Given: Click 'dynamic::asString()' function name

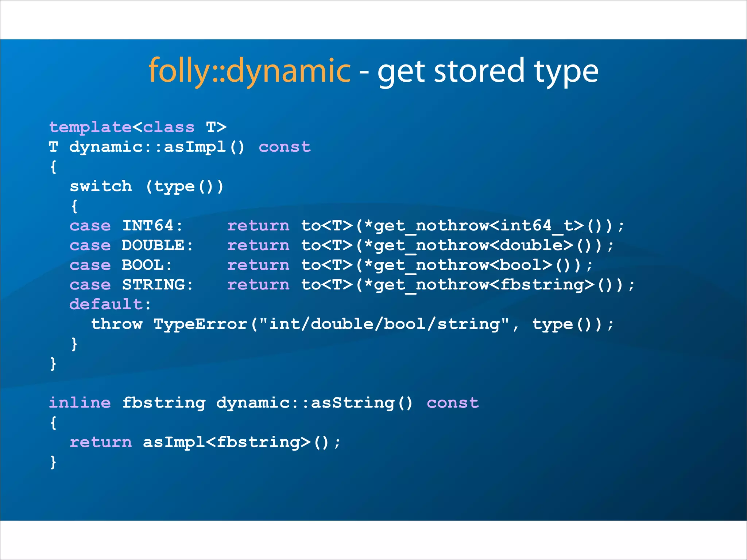Looking at the screenshot, I should [x=314, y=403].
